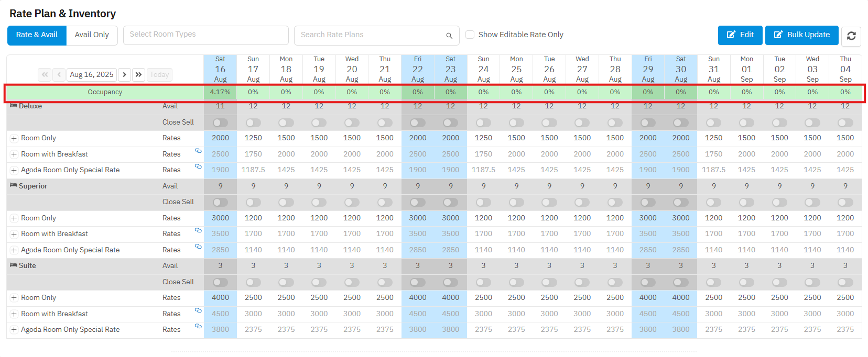Click link icon for Deluxe Room with Breakfast
The height and width of the screenshot is (357, 868).
point(198,151)
